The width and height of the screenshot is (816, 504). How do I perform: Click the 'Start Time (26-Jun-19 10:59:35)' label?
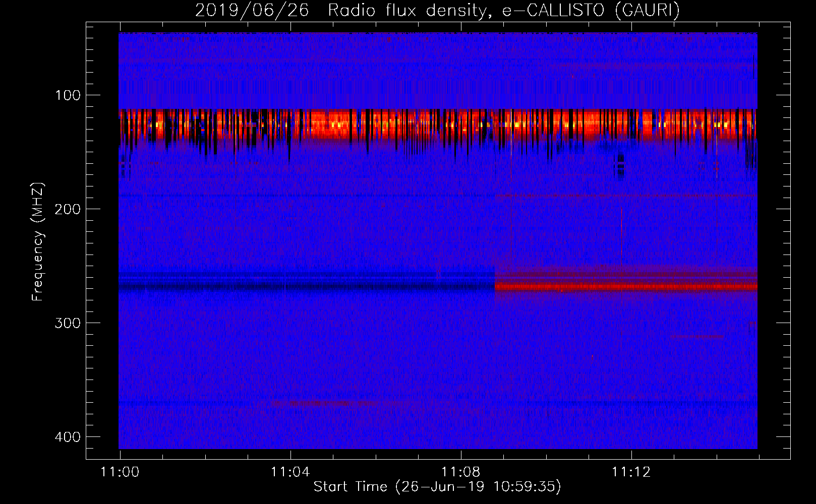point(437,487)
